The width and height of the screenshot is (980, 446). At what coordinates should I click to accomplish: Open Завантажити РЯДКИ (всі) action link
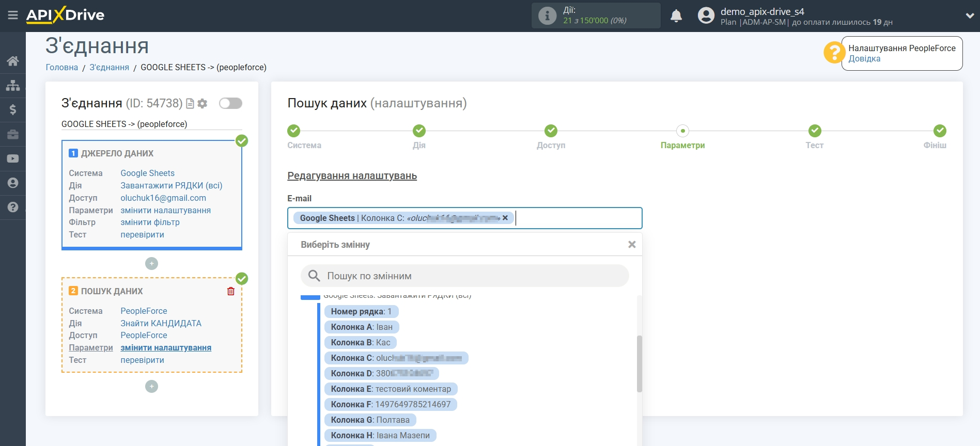(172, 186)
